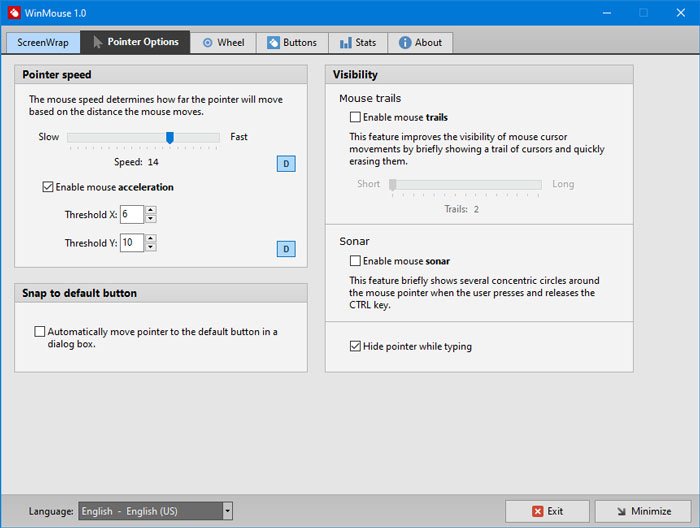Decrease Threshold Y with down arrow
The height and width of the screenshot is (528, 700).
[x=151, y=247]
